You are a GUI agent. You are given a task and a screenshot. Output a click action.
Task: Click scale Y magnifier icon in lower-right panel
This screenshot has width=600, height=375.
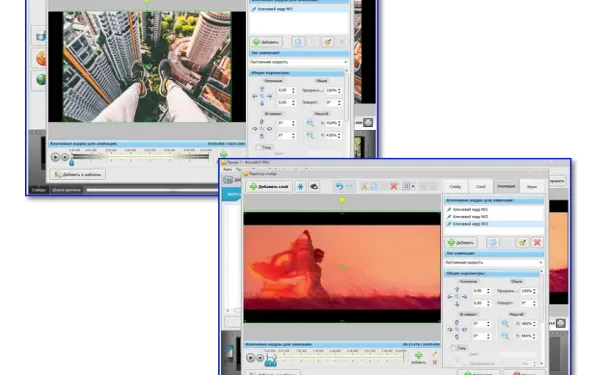click(x=505, y=336)
